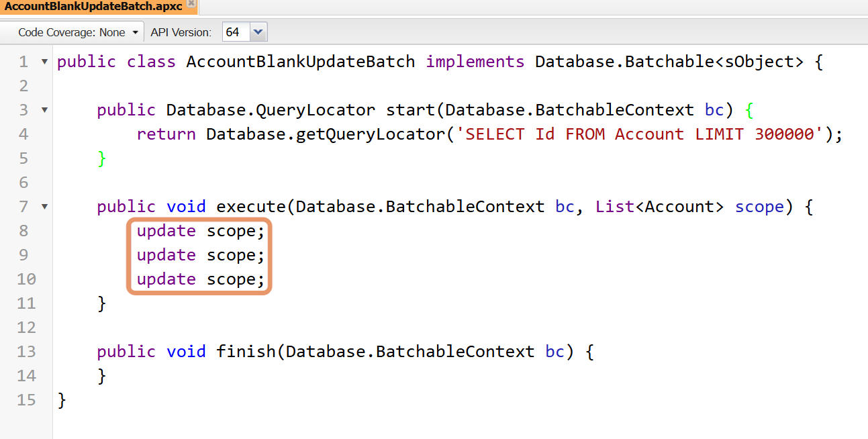Collapse the class fold arrow on line 1
868x439 pixels.
point(44,62)
